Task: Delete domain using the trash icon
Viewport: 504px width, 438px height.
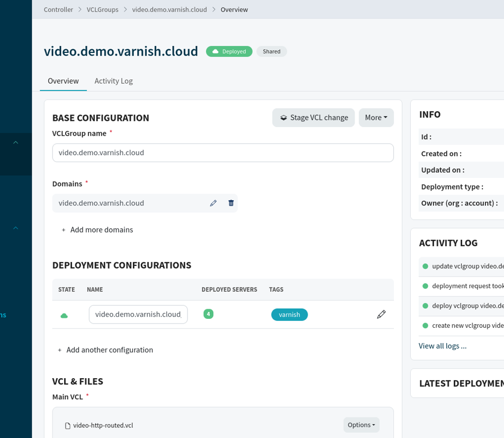Action: 231,203
